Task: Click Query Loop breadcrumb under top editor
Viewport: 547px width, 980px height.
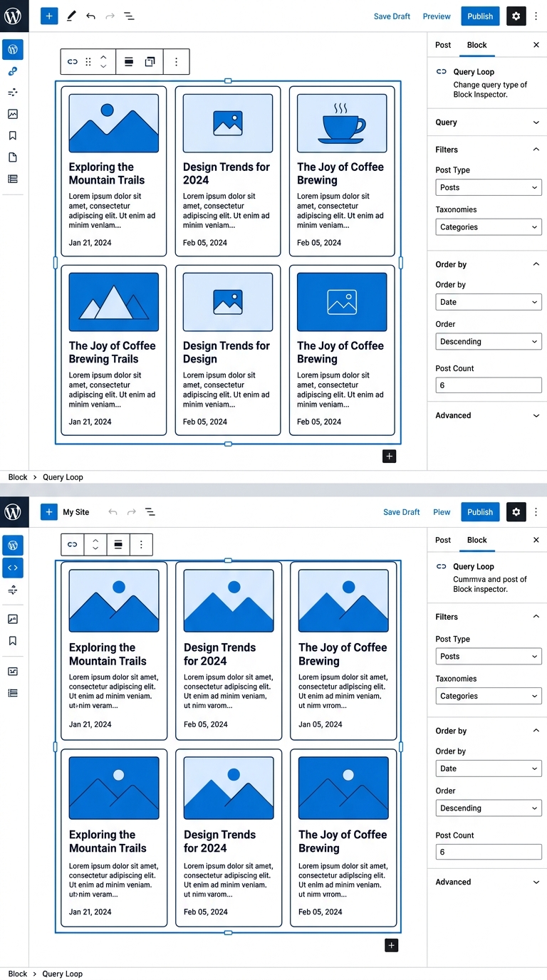Action: click(63, 477)
